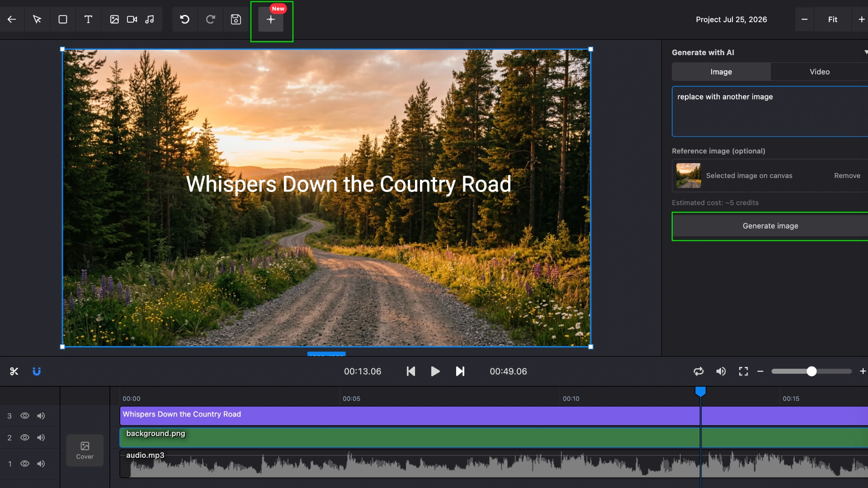
Task: Zoom in the timeline with plus
Action: pyautogui.click(x=863, y=371)
